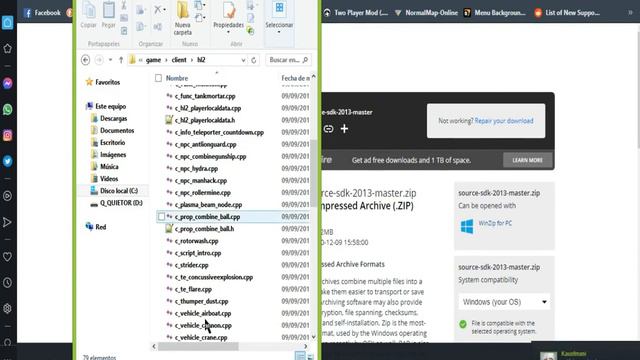The height and width of the screenshot is (360, 640).
Task: Select c_thumper_dust.cpp
Action: (x=201, y=301)
